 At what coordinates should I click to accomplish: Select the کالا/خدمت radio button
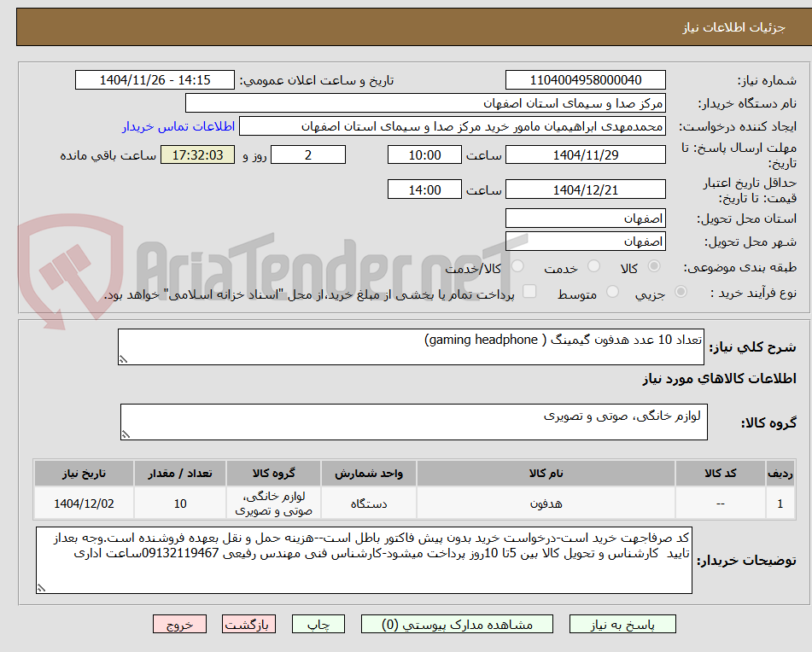pos(517,266)
